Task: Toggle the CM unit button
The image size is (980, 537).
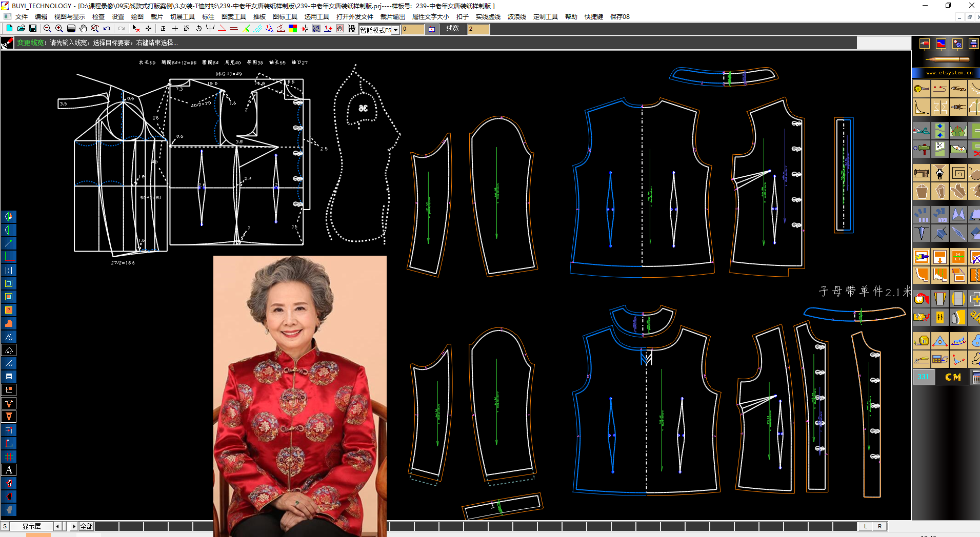Action: click(x=952, y=377)
